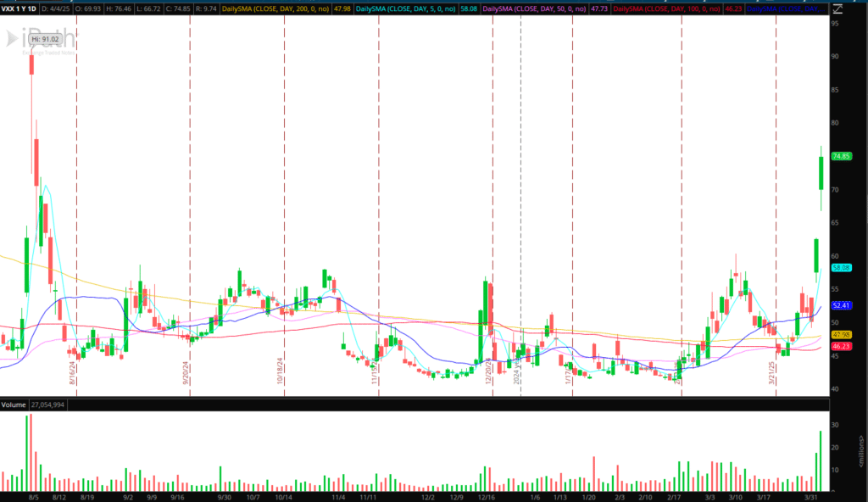The width and height of the screenshot is (868, 502).
Task: Click the 12/16 date on time axis
Action: tap(487, 497)
